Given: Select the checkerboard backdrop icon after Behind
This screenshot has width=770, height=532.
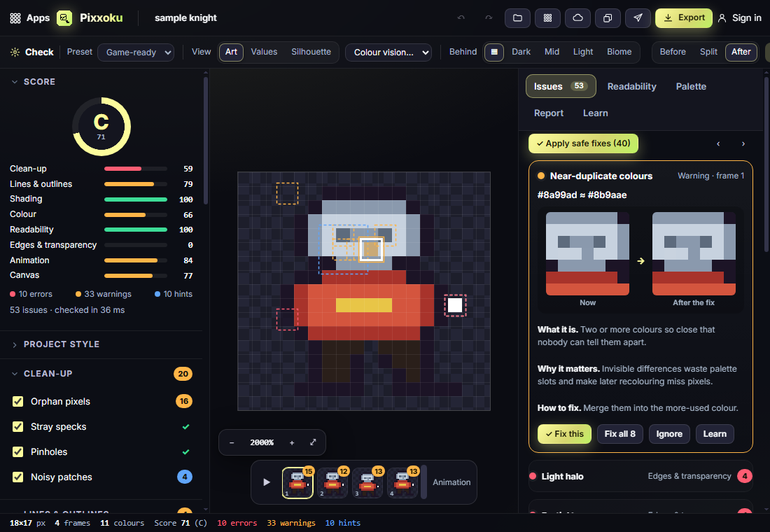Looking at the screenshot, I should (x=494, y=52).
